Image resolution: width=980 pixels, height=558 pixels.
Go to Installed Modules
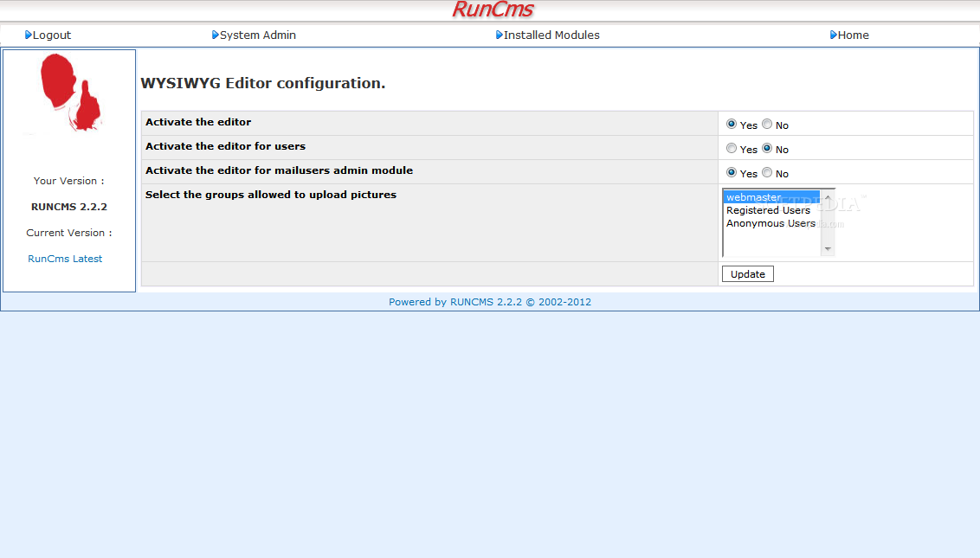551,35
